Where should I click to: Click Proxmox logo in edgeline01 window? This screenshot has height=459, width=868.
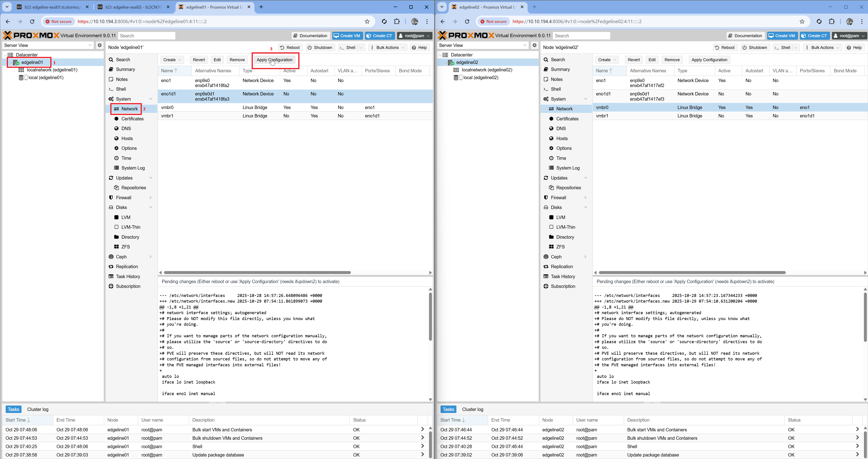coord(31,35)
